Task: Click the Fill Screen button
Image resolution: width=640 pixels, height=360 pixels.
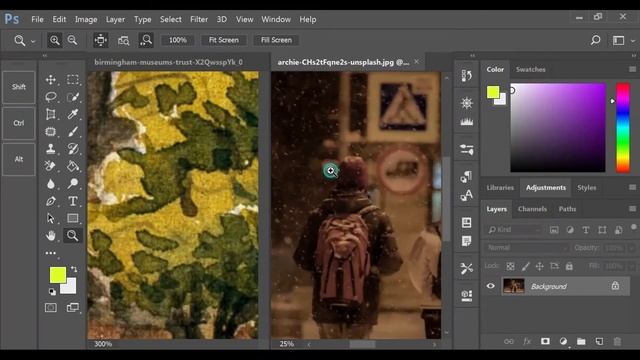Action: 276,40
